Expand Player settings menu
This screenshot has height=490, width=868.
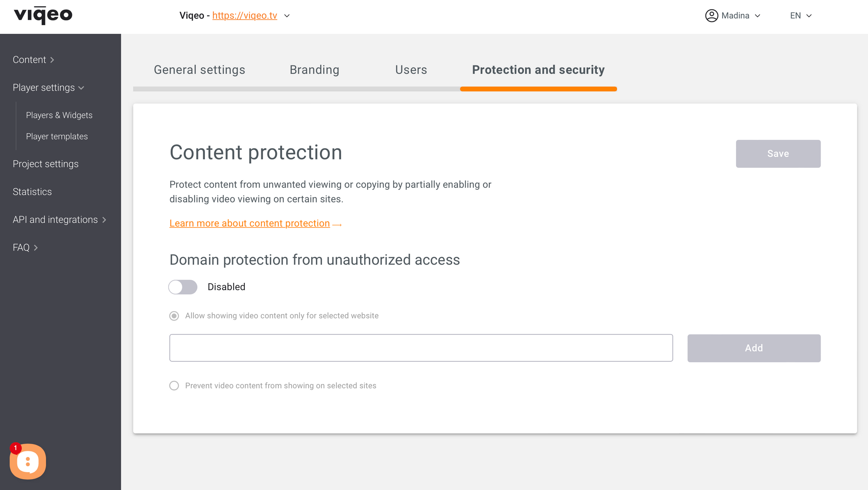coord(48,88)
